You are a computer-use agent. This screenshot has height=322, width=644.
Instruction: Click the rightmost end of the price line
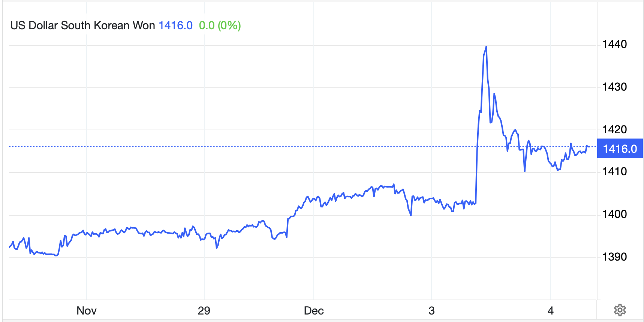tap(589, 146)
